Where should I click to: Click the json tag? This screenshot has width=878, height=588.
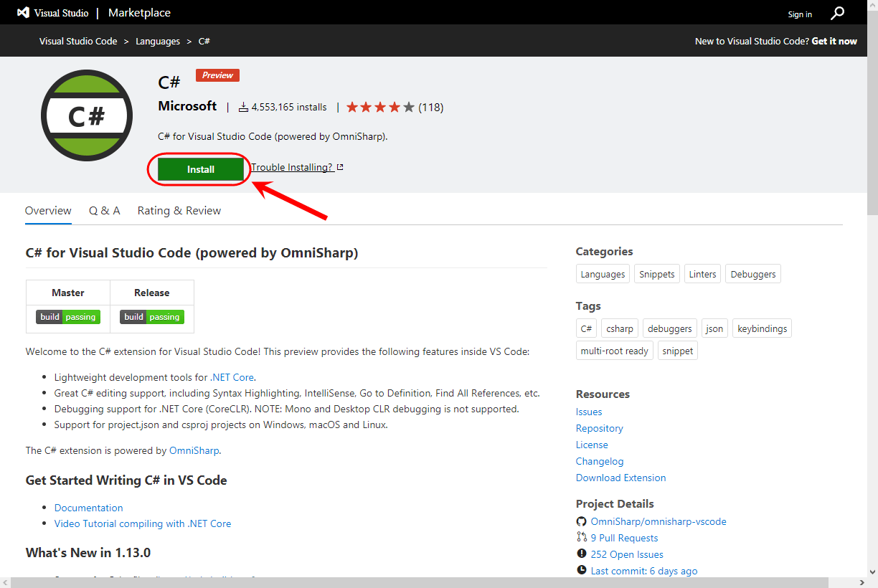click(x=714, y=328)
